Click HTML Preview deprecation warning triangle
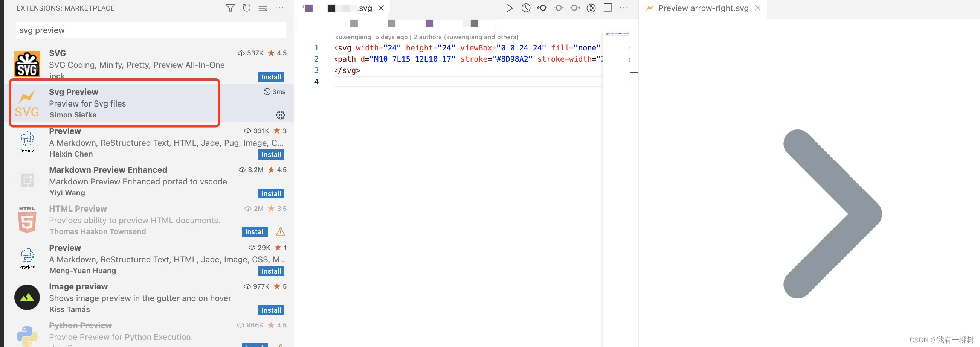The height and width of the screenshot is (347, 980). click(x=280, y=231)
